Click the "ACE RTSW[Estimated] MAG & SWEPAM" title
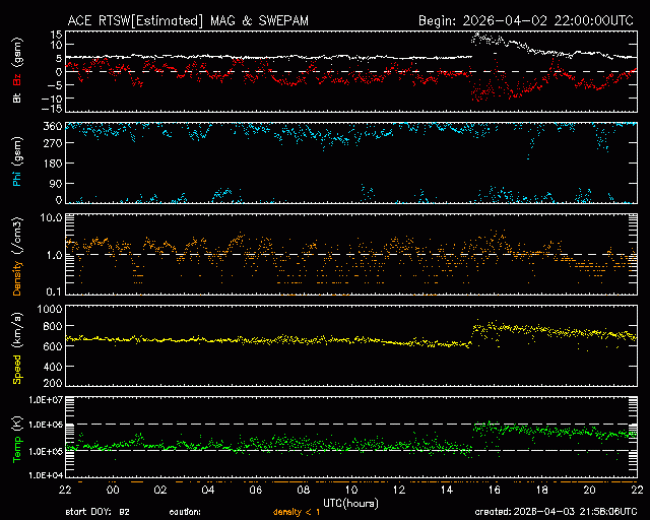This screenshot has width=650, height=520. 188,21
